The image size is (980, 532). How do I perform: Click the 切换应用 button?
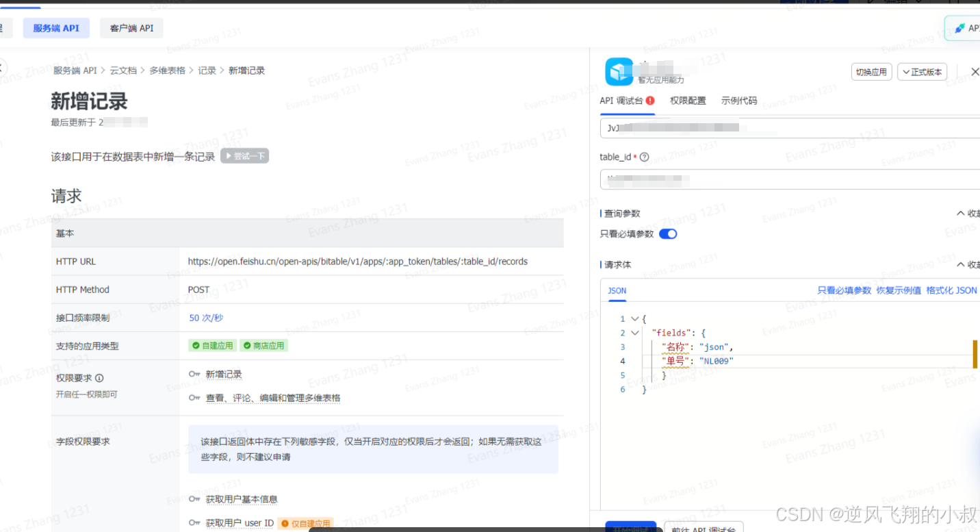(871, 72)
